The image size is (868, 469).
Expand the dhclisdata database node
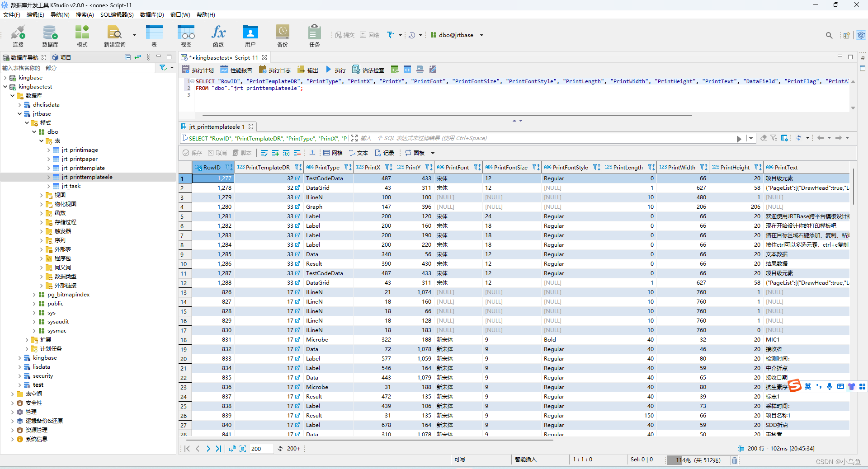coord(19,105)
